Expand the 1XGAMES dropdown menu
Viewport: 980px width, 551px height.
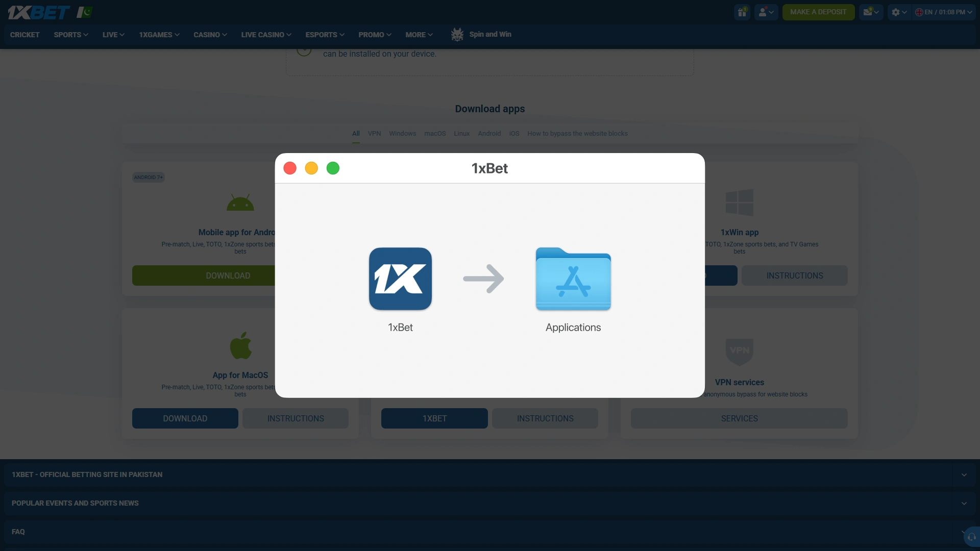coord(159,35)
